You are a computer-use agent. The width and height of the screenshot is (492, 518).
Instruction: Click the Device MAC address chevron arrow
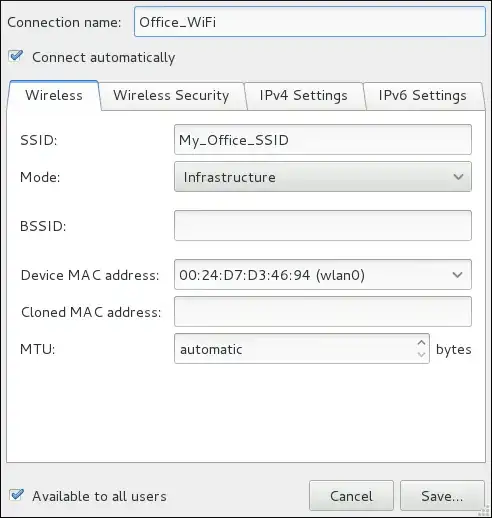tap(457, 275)
